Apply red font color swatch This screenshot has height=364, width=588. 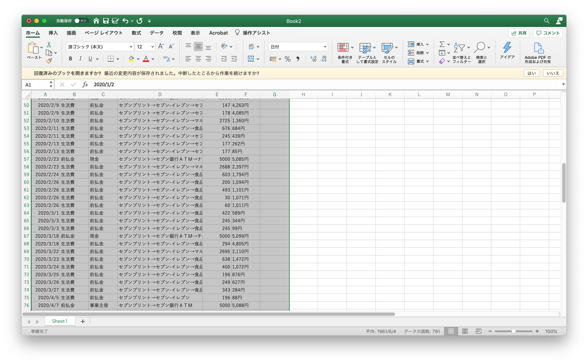pyautogui.click(x=146, y=59)
